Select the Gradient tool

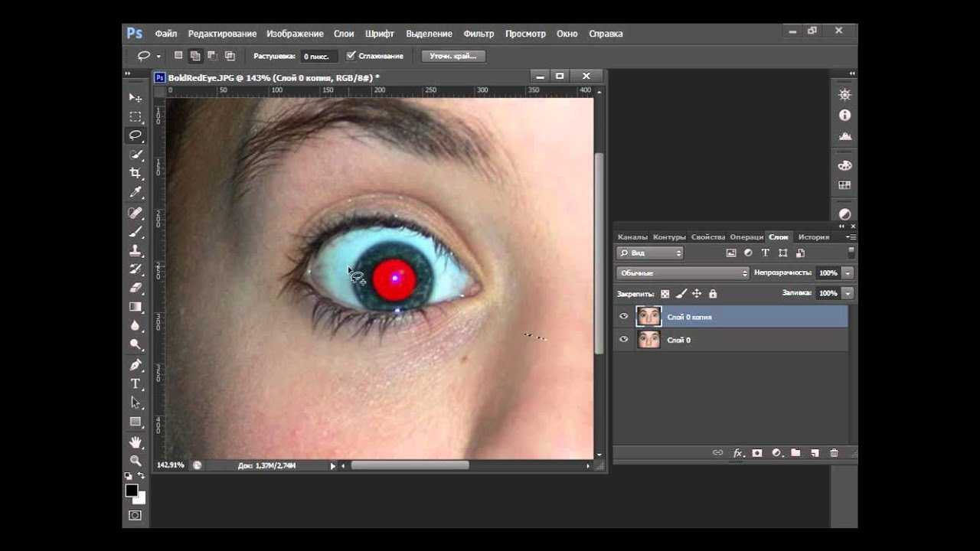point(136,307)
